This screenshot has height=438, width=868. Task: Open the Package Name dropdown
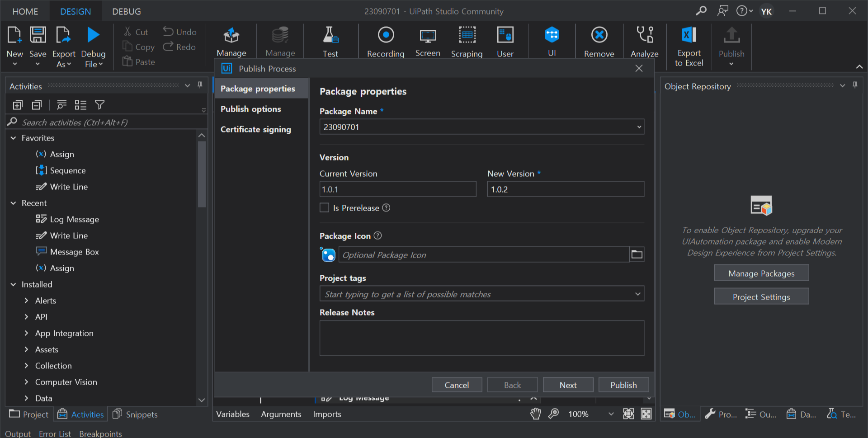[639, 127]
